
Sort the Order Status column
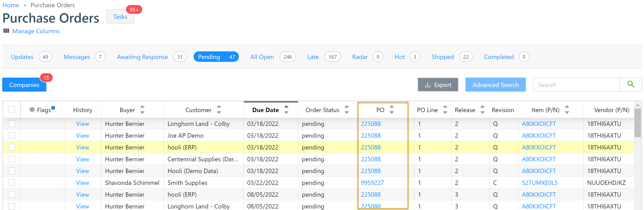pyautogui.click(x=346, y=110)
